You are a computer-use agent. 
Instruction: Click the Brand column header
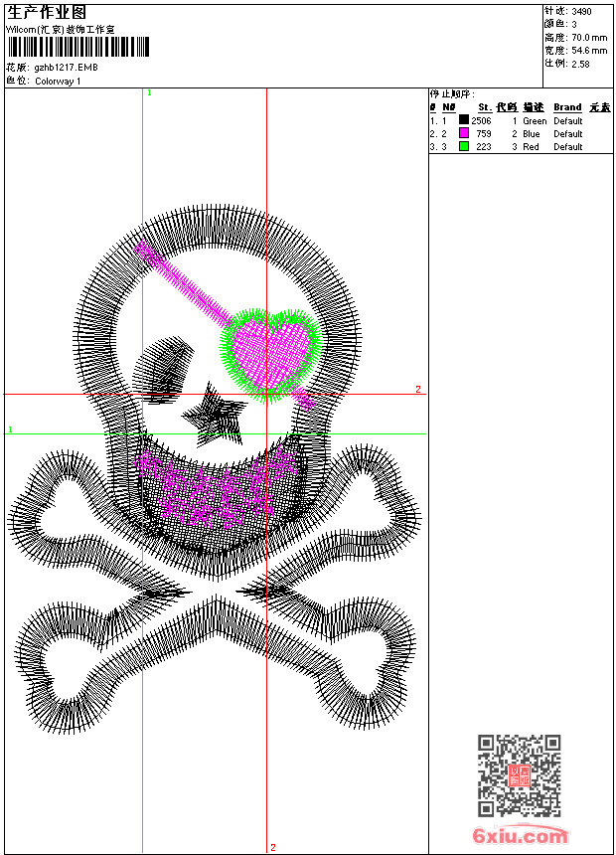(567, 107)
